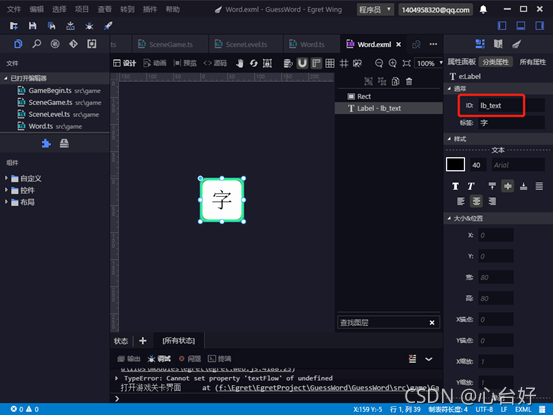The width and height of the screenshot is (553, 415).
Task: Toggle the left sidebar layout icon
Action: tap(502, 26)
